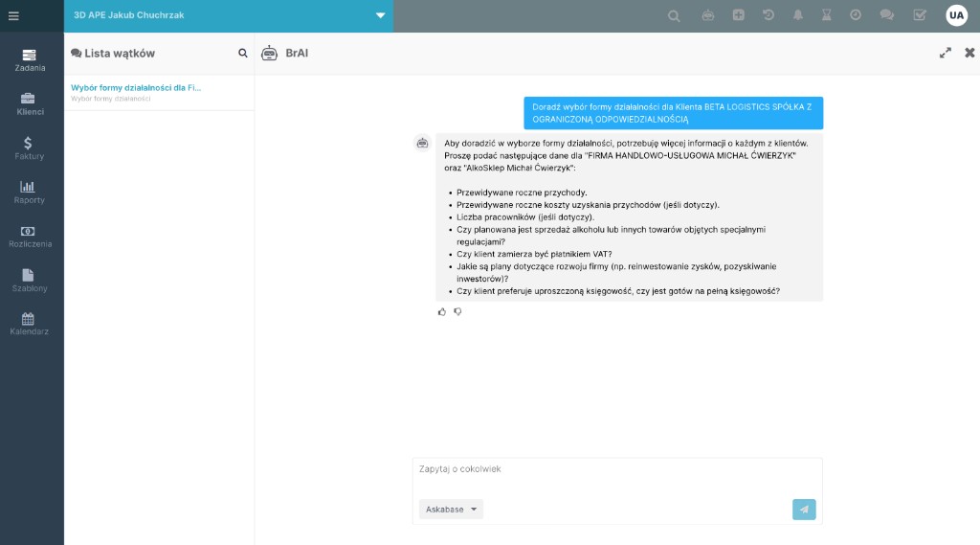The image size is (980, 545).
Task: Open notifications bell
Action: click(798, 15)
